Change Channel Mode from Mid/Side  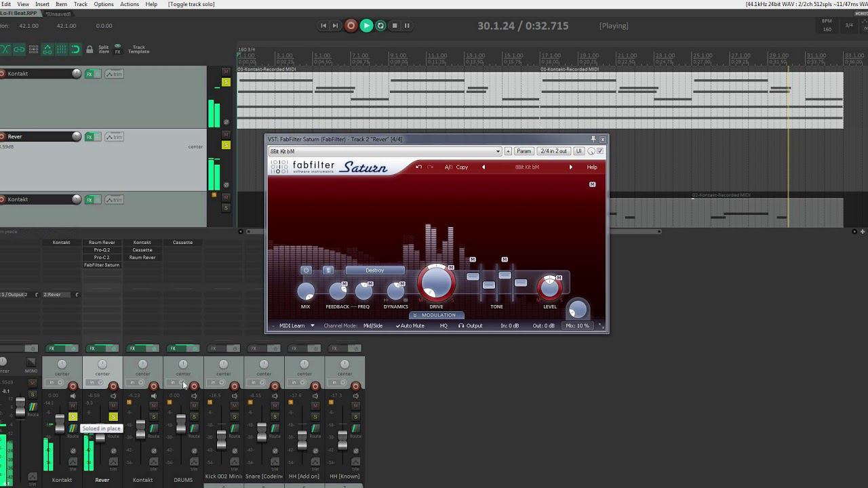373,326
